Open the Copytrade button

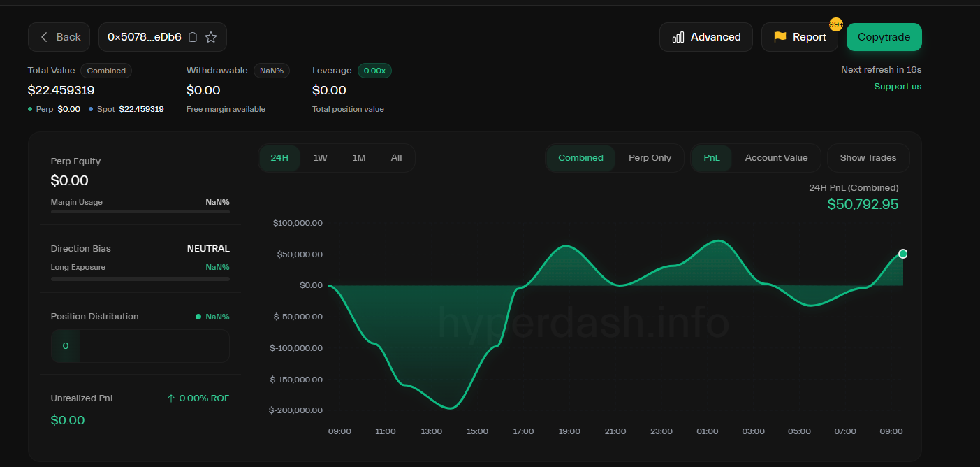(884, 37)
